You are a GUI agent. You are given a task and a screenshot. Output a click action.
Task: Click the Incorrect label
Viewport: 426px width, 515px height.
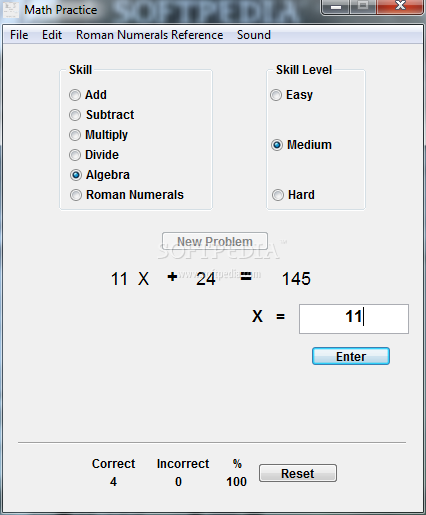tap(183, 464)
